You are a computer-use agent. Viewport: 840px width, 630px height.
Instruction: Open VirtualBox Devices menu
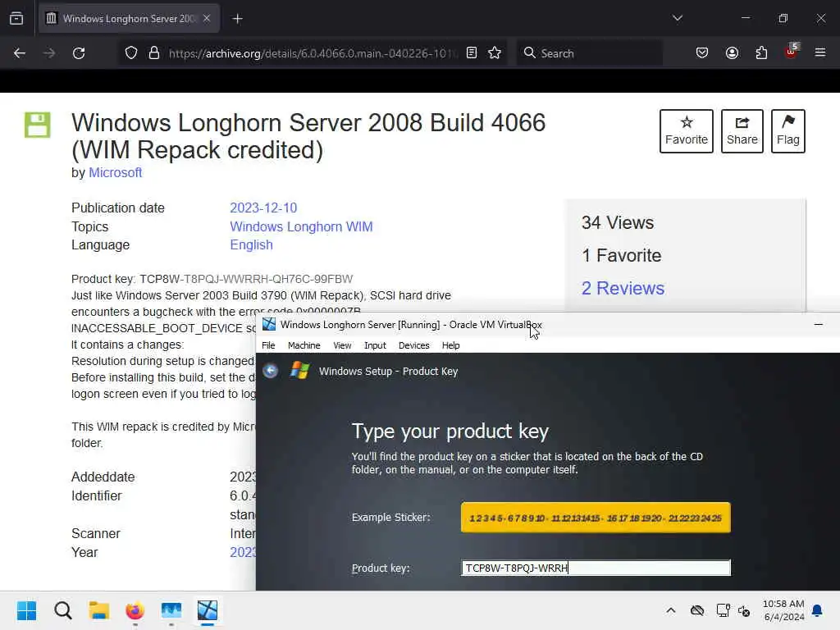[x=413, y=345]
